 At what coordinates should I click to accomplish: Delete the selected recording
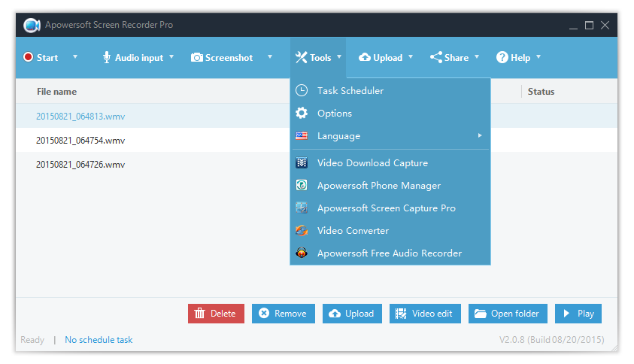pos(216,314)
